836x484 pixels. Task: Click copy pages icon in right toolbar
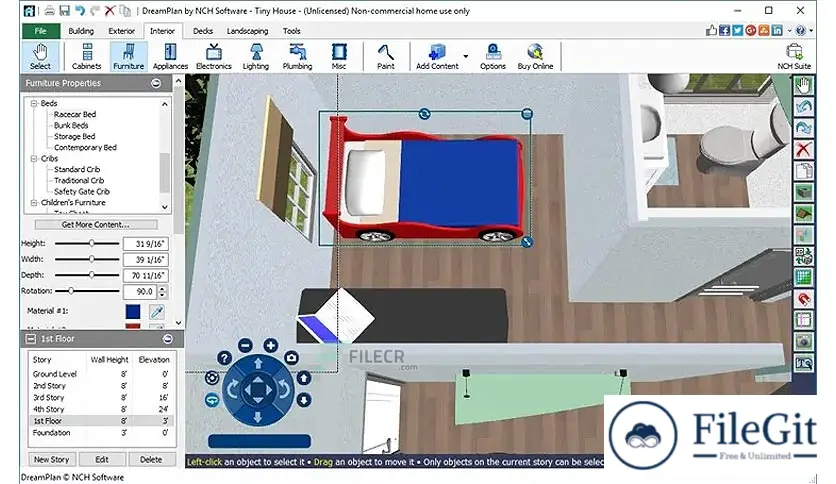pos(803,171)
